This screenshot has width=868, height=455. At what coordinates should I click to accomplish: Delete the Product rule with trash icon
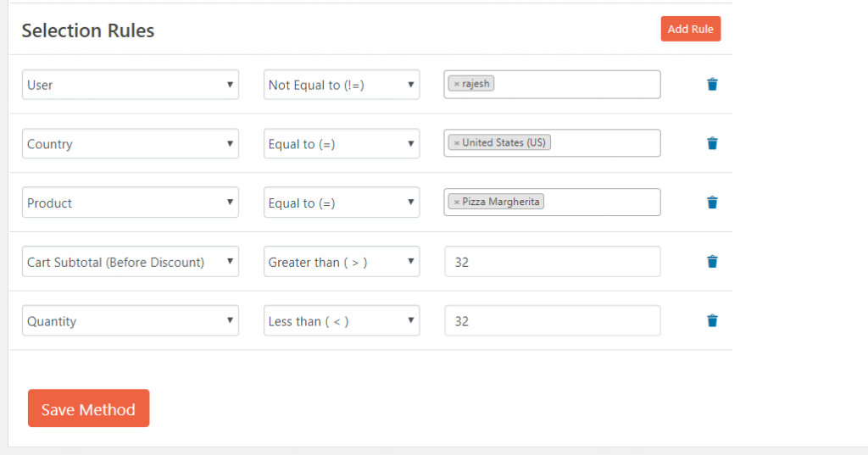pyautogui.click(x=712, y=203)
